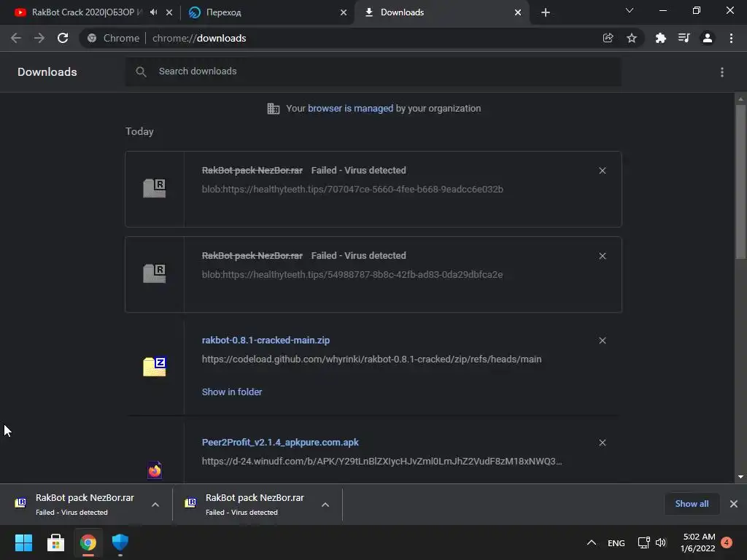Open the Downloads page more-actions menu
This screenshot has height=560, width=747.
tap(722, 72)
